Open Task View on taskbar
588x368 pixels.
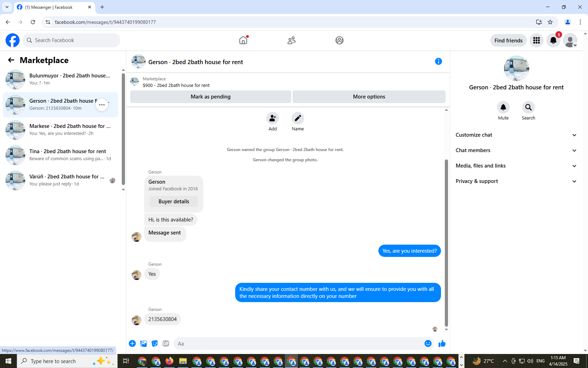click(126, 361)
